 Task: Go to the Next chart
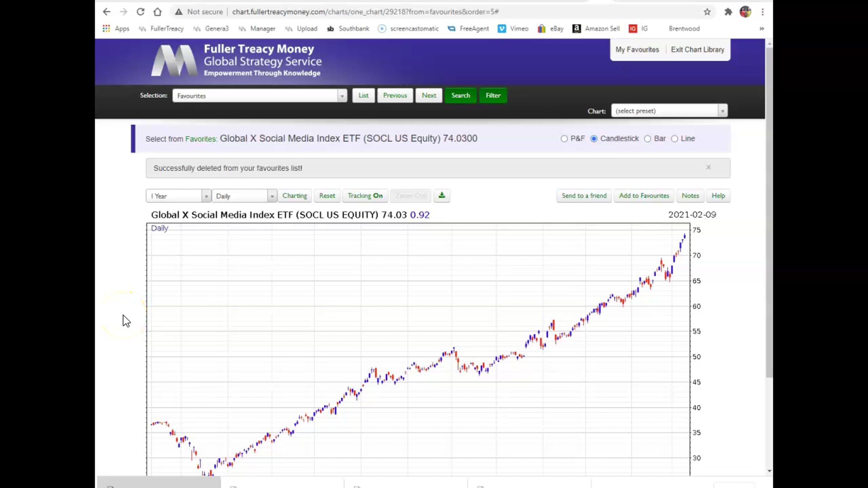coord(429,95)
